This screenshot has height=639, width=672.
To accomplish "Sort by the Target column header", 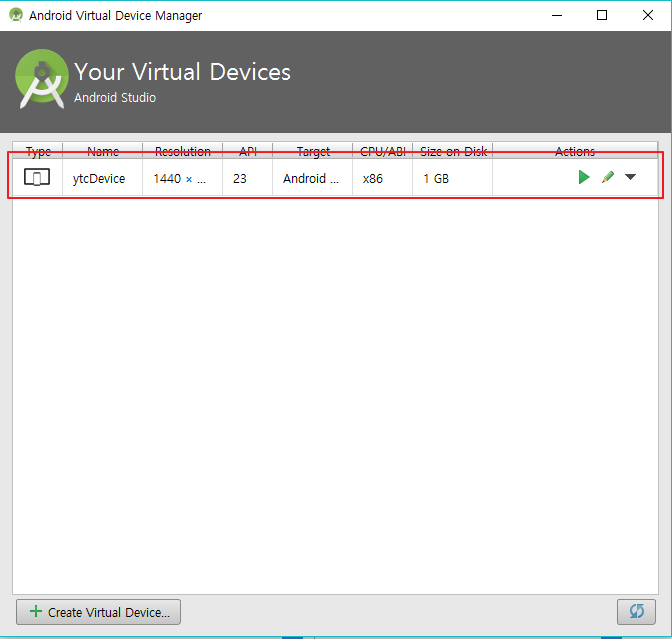I will pyautogui.click(x=313, y=151).
